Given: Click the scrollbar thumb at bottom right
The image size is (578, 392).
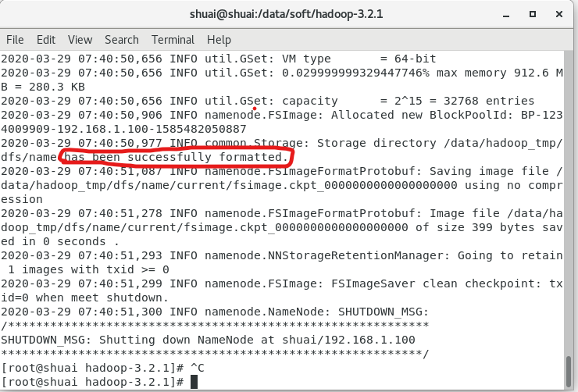Looking at the screenshot, I should pos(570,371).
